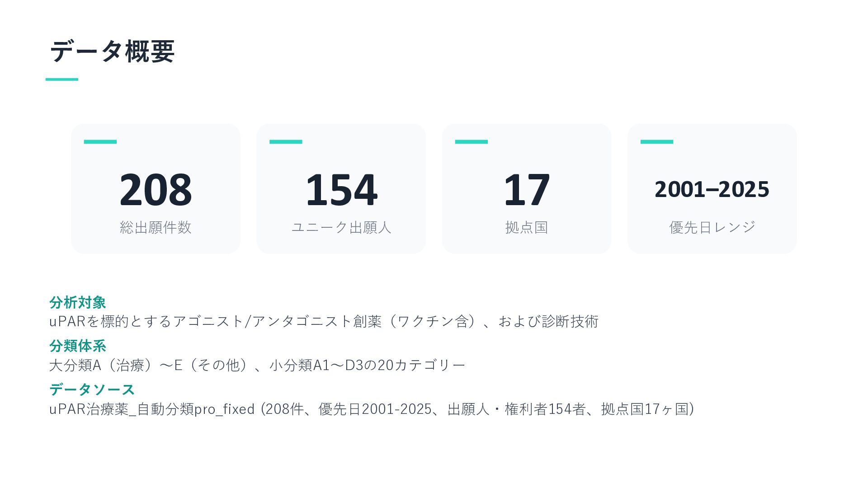Select the データソース heading

92,389
